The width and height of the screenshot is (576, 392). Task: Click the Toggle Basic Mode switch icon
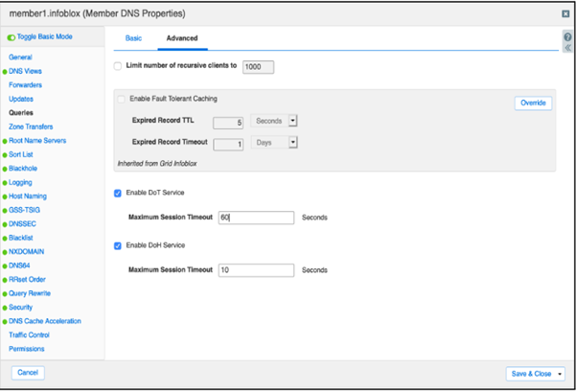click(x=11, y=37)
